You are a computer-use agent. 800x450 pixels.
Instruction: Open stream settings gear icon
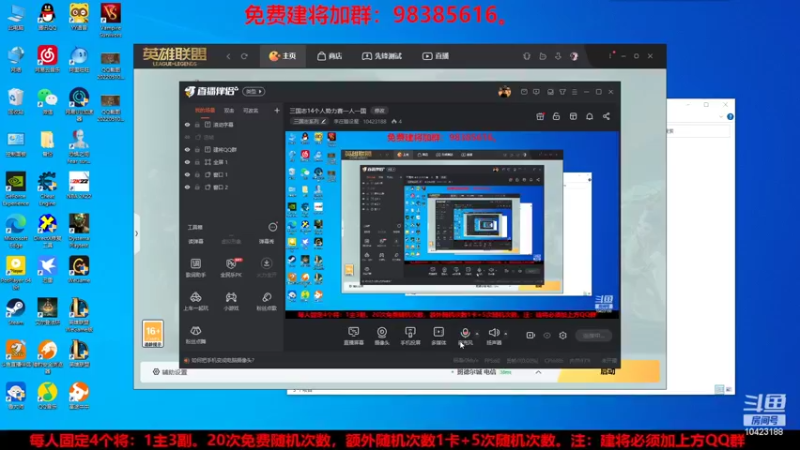[x=563, y=335]
